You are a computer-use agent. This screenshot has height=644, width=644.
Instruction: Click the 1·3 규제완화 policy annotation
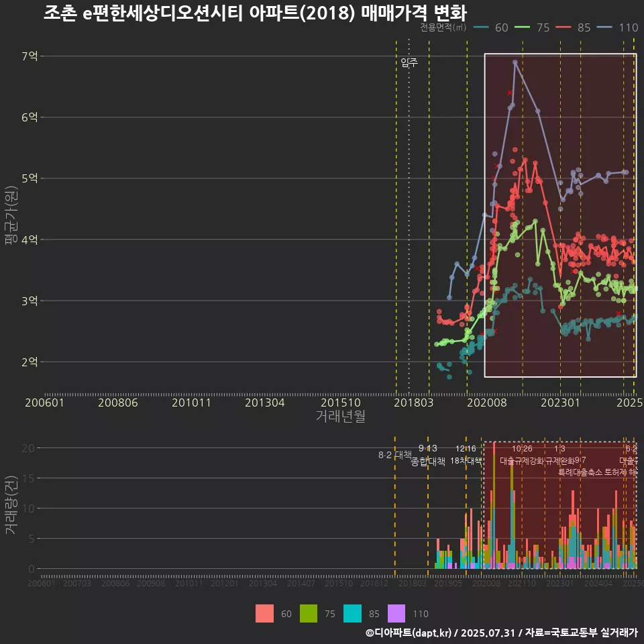(x=559, y=455)
